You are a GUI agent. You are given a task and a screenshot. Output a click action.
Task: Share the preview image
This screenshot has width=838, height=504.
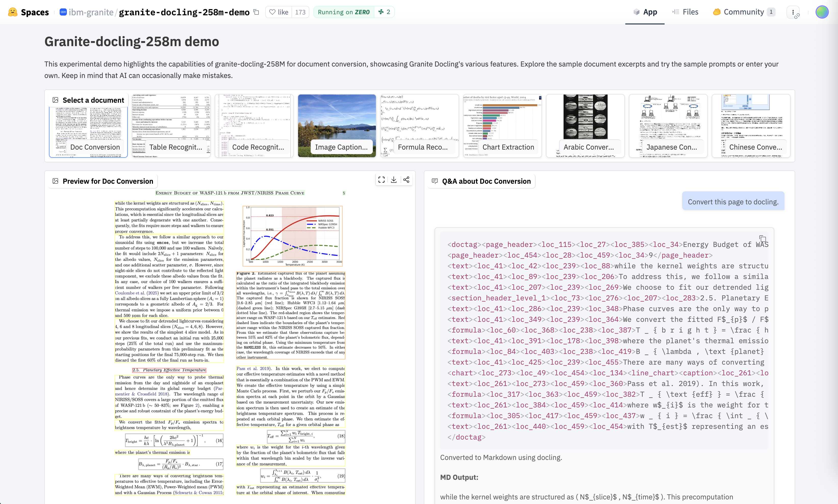tap(406, 180)
